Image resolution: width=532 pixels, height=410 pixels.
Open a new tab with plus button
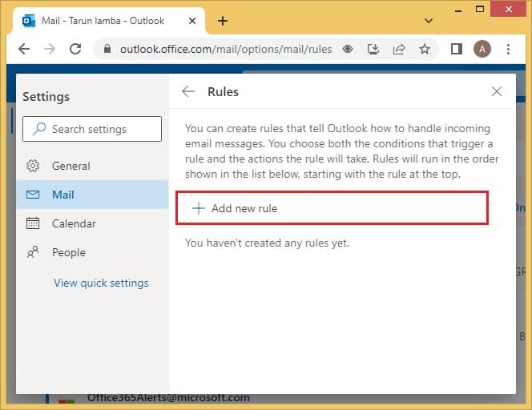tap(223, 21)
